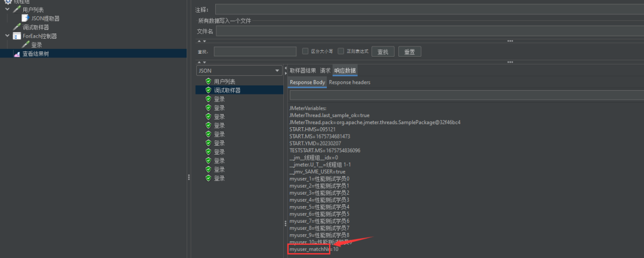Click '__jm__线程组__idx=0' line

314,157
